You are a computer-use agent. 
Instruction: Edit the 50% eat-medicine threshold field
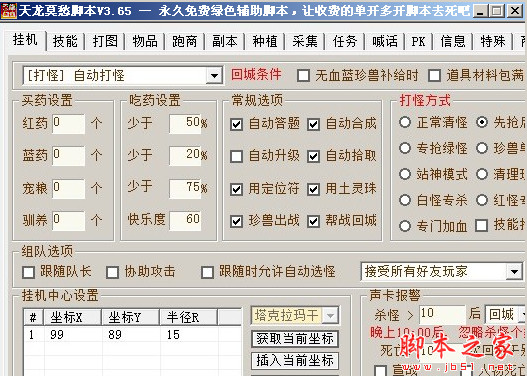[185, 124]
